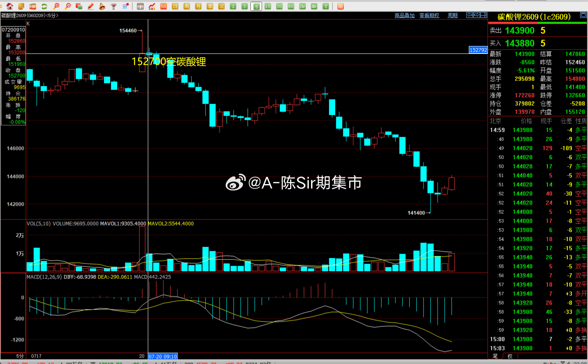
Task: Click the 仓差 column header in trade list
Action: (566, 121)
